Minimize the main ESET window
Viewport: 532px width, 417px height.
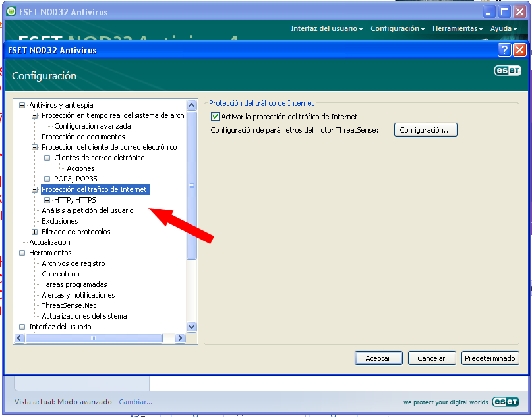(488, 12)
